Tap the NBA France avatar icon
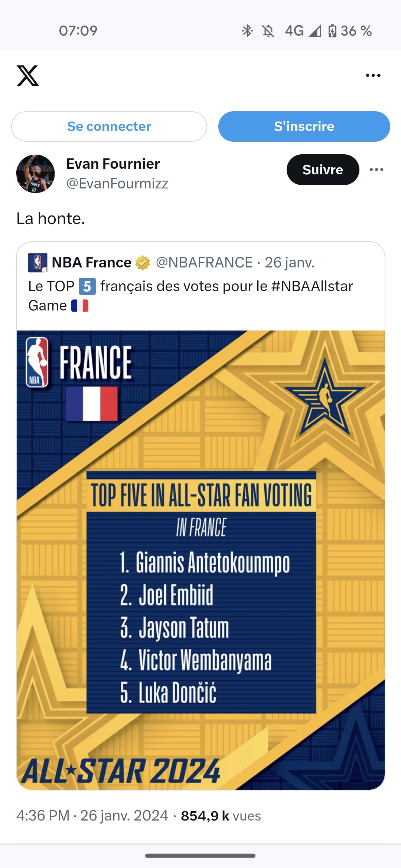Image resolution: width=401 pixels, height=868 pixels. pyautogui.click(x=38, y=263)
